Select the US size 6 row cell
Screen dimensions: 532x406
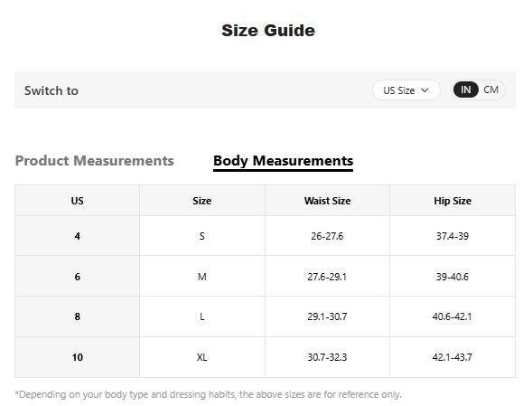[77, 276]
